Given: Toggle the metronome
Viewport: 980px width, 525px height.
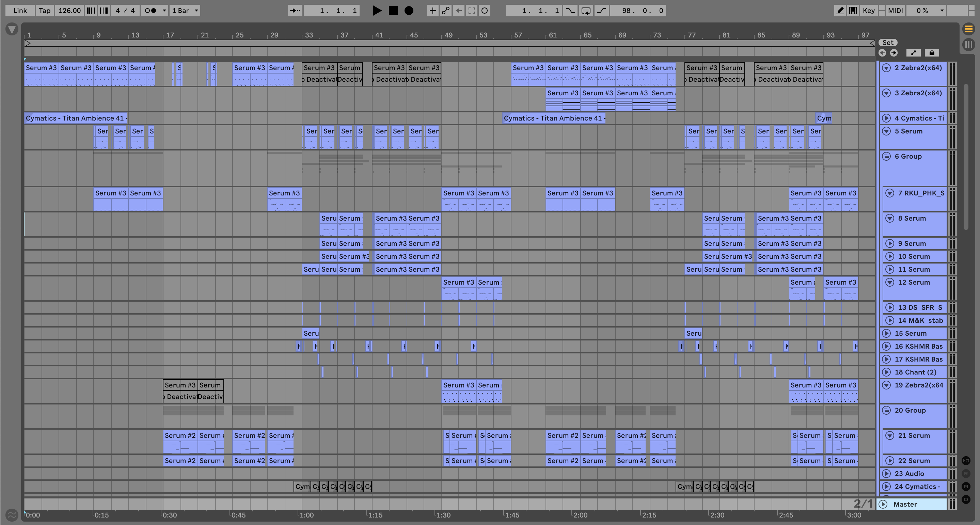Looking at the screenshot, I should [x=151, y=11].
